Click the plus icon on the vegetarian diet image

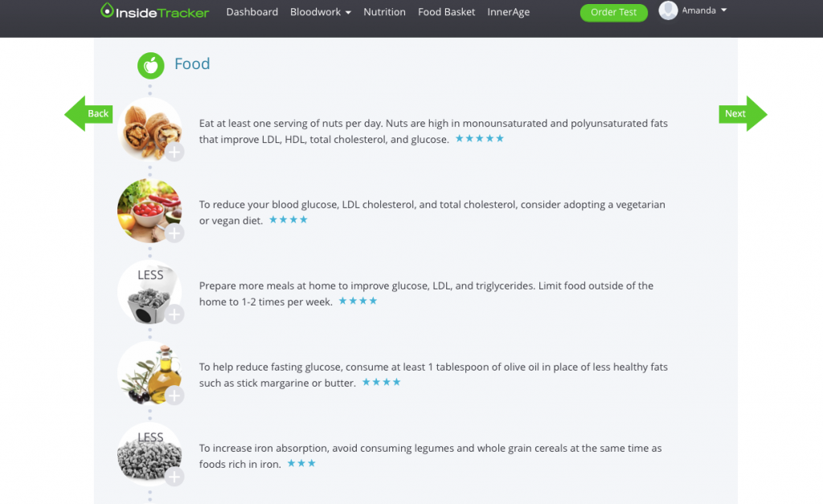pyautogui.click(x=174, y=233)
